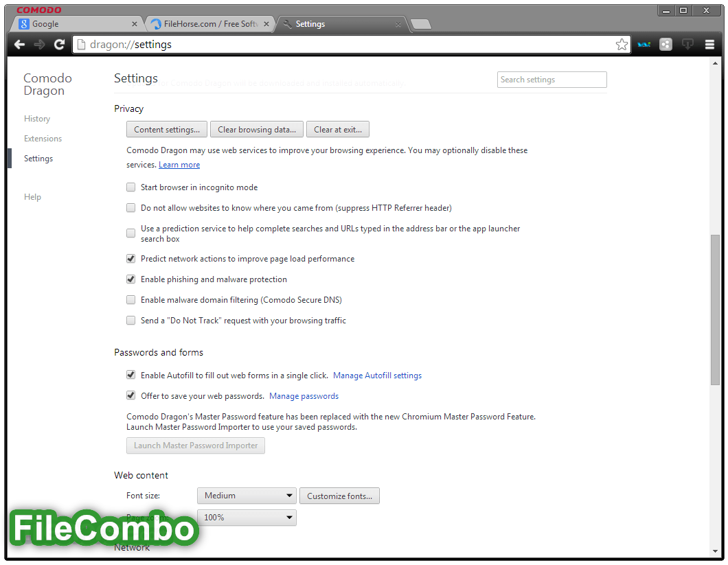The width and height of the screenshot is (728, 565).
Task: Disable phishing and malware protection
Action: pos(131,279)
